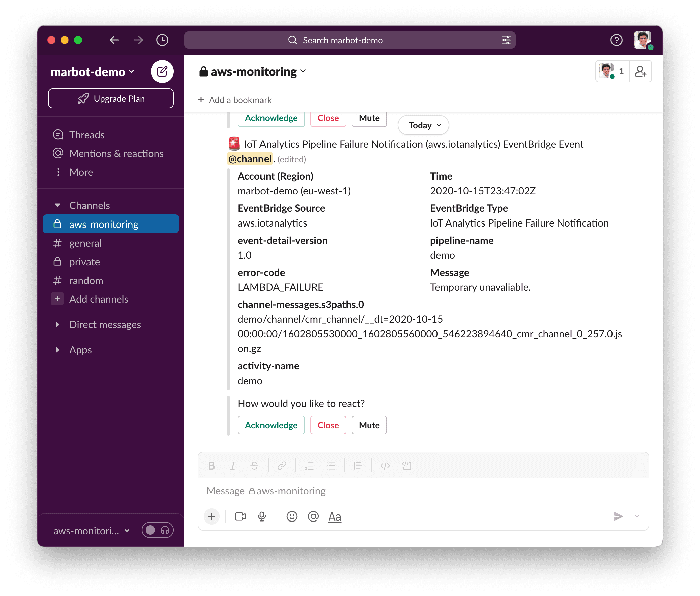Click the Message aws-monitoring input box
This screenshot has width=700, height=596.
(423, 491)
